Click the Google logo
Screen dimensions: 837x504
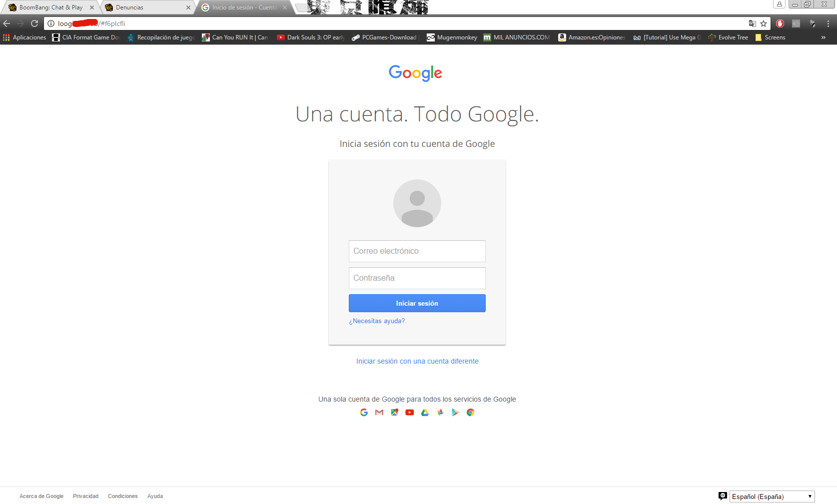[x=416, y=73]
